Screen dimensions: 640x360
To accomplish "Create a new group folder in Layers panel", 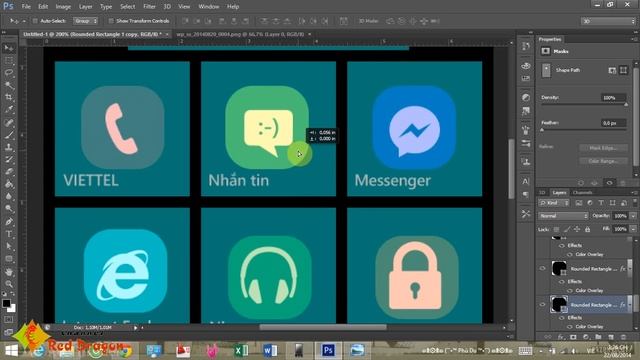I will 598,337.
